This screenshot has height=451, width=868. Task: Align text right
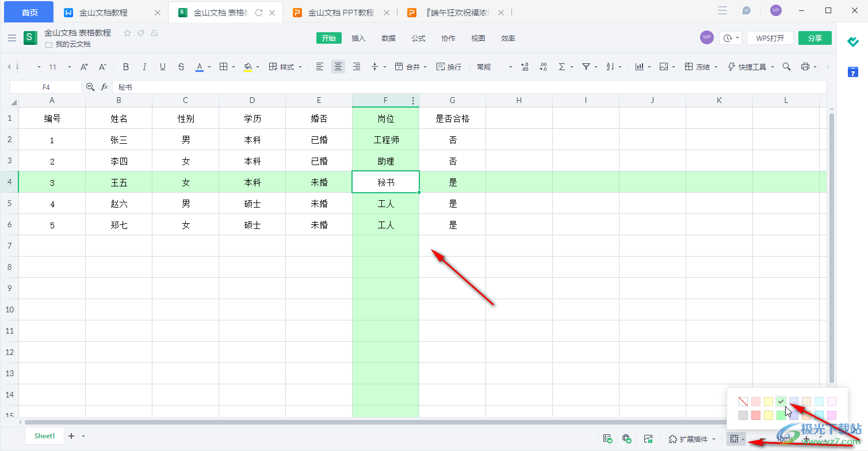pos(357,67)
